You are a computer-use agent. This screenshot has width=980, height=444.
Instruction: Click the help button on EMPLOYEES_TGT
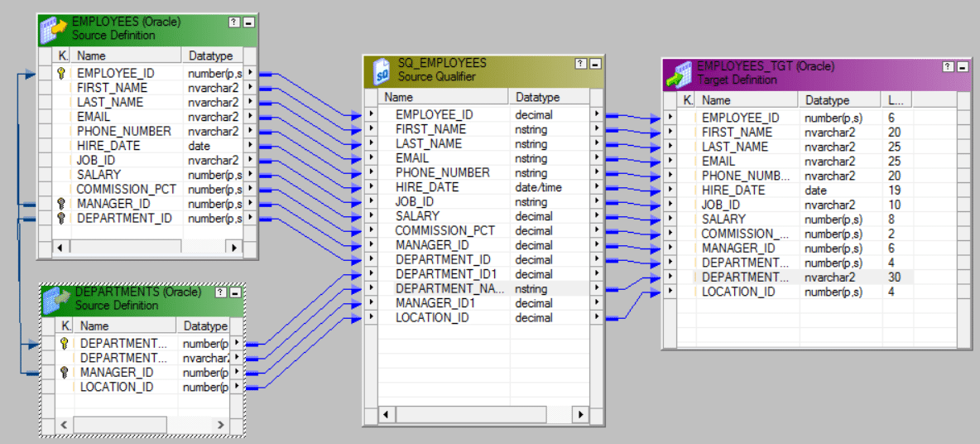tap(949, 66)
